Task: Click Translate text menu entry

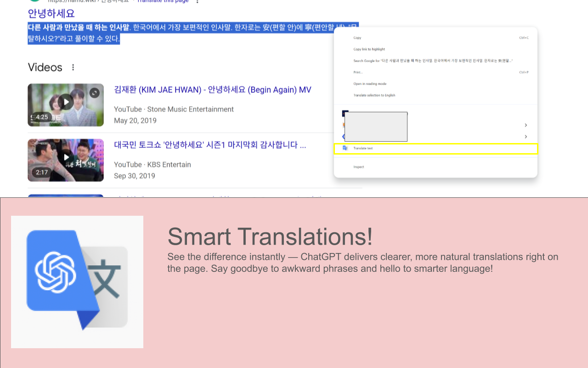Action: (x=435, y=149)
